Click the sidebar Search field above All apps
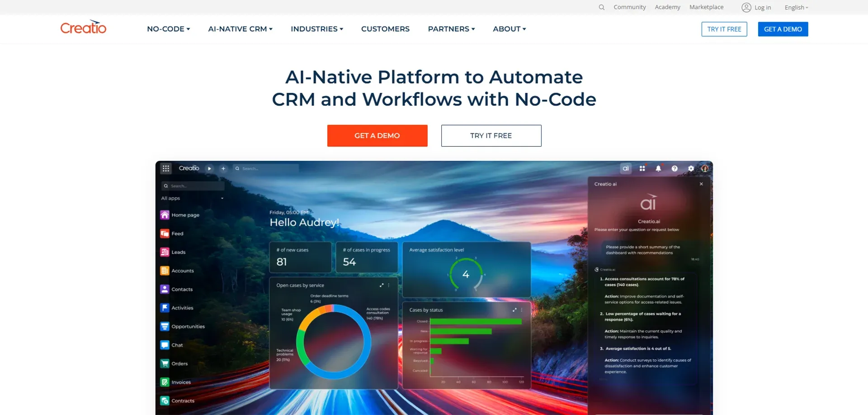The width and height of the screenshot is (868, 415). 193,186
